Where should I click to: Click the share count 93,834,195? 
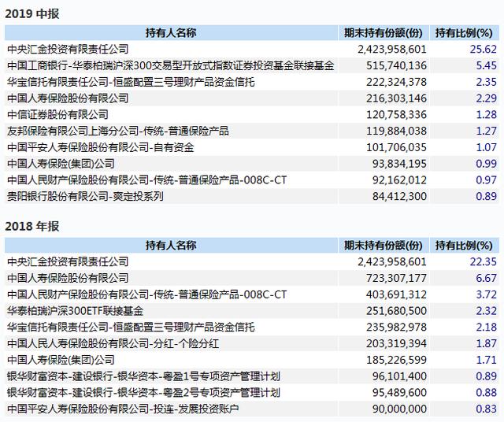click(399, 164)
